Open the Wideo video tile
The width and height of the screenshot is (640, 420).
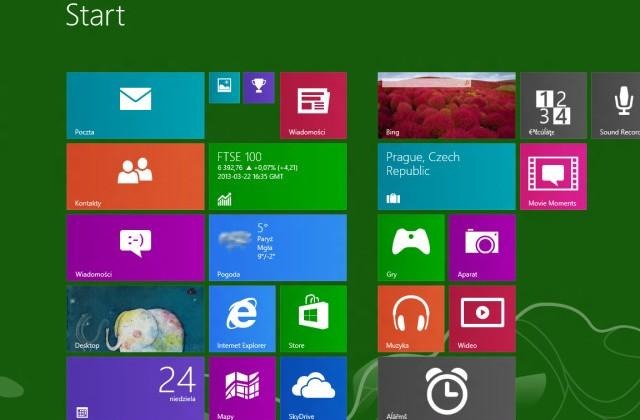[482, 319]
